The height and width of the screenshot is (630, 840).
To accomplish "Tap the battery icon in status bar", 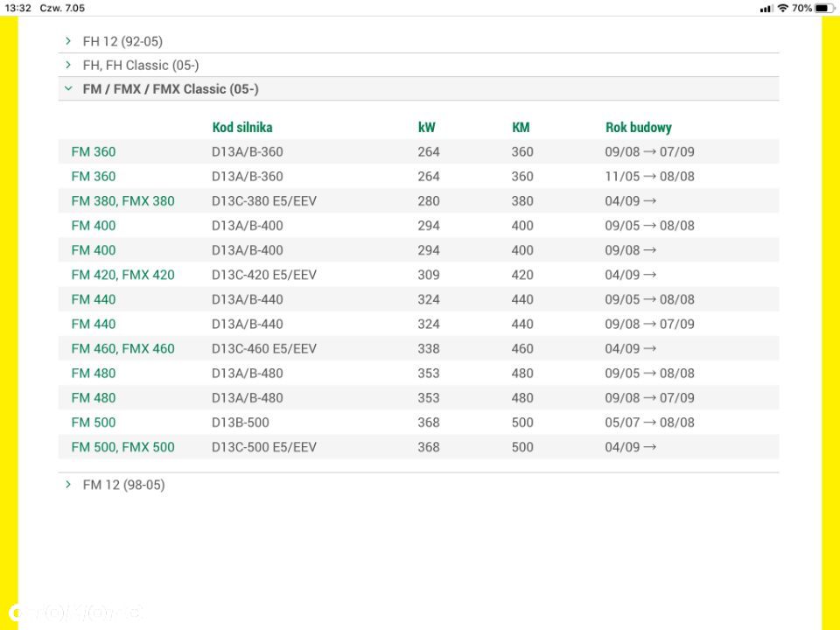I will tap(823, 8).
